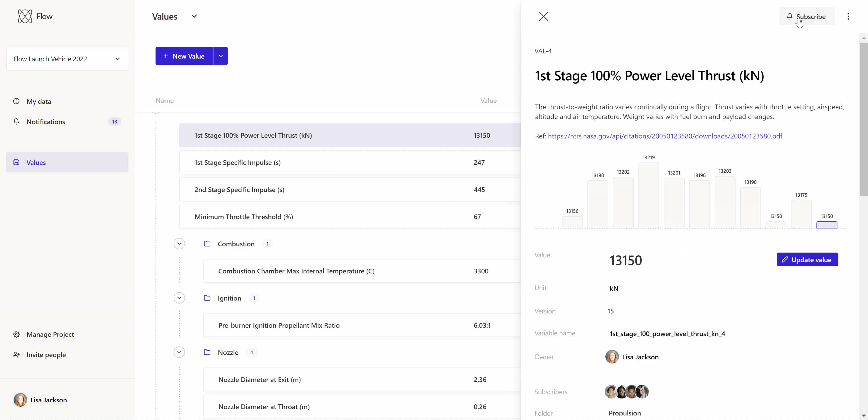Click the Ignition folder icon
Image resolution: width=868 pixels, height=420 pixels.
(208, 298)
